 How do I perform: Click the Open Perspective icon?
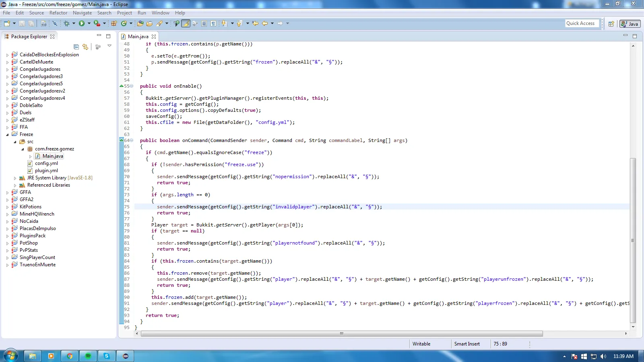611,24
